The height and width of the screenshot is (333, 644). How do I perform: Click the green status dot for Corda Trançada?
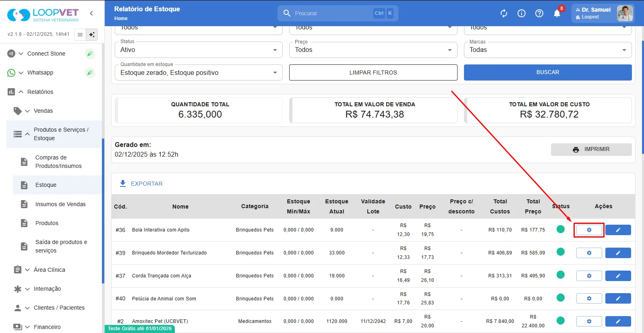(x=560, y=275)
